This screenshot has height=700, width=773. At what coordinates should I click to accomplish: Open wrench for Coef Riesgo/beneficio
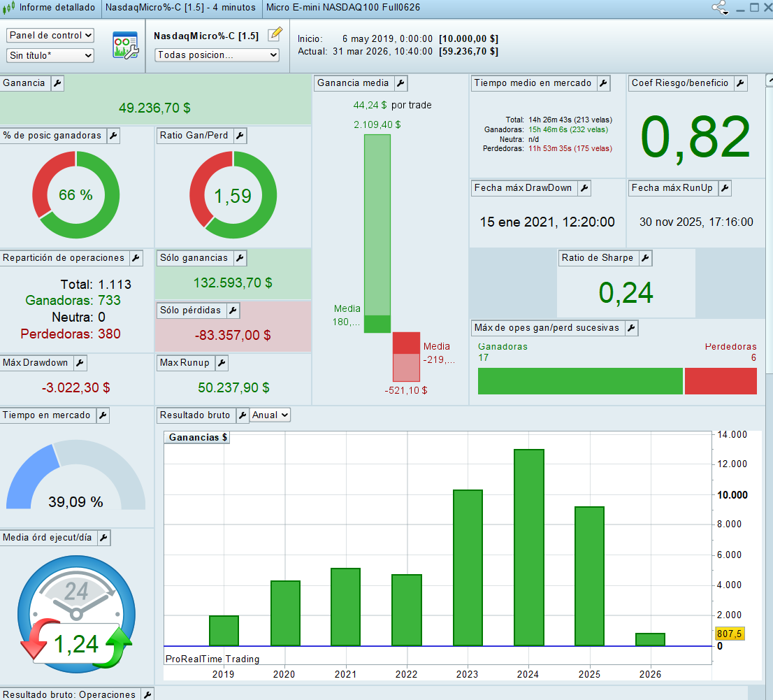739,83
